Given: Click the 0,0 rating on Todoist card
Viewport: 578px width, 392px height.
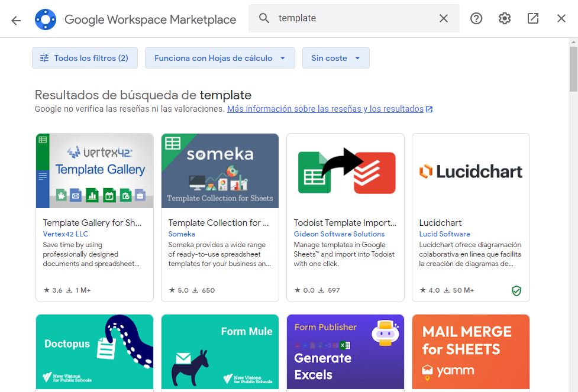Looking at the screenshot, I should coord(305,290).
